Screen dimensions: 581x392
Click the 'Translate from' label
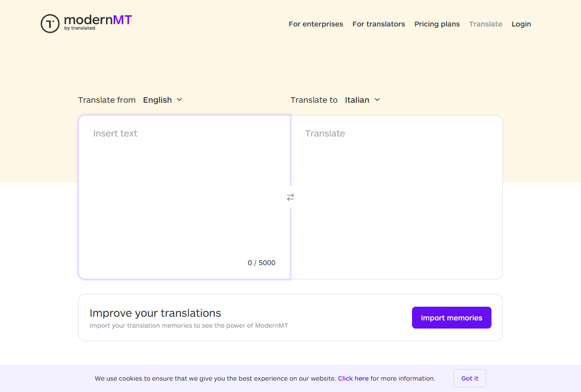[x=107, y=99]
